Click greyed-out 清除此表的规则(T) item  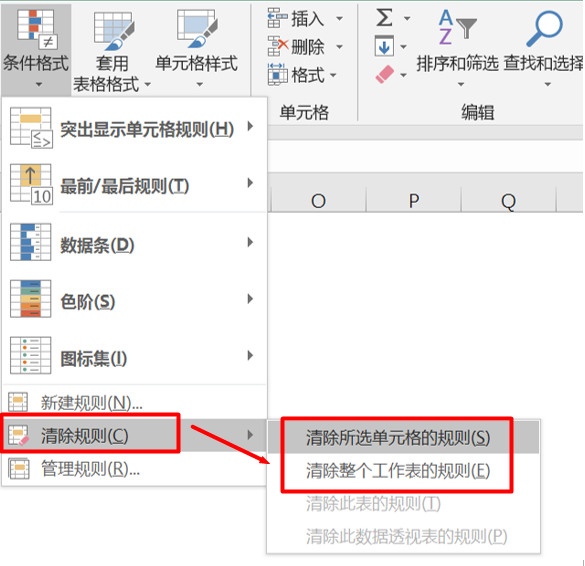point(403,503)
